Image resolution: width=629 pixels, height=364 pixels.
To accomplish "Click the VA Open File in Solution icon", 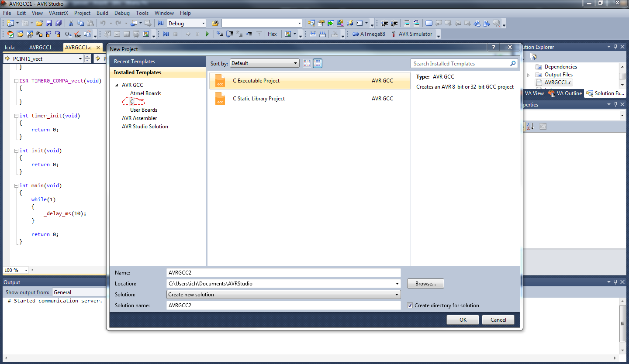I will click(20, 34).
